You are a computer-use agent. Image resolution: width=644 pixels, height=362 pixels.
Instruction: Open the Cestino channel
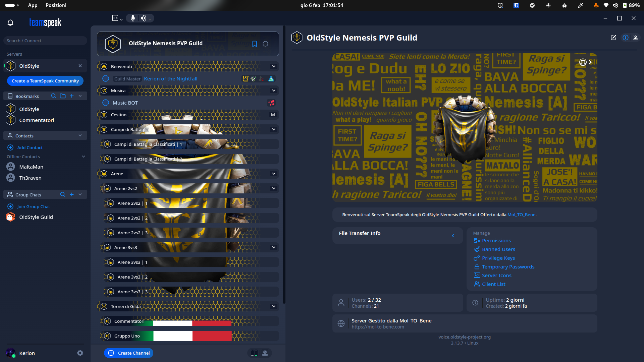tap(188, 115)
